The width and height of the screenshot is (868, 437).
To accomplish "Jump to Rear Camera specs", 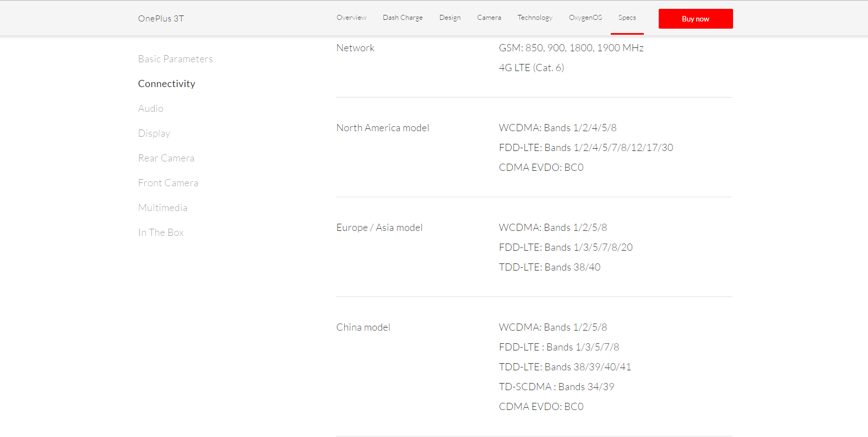I will coord(166,158).
